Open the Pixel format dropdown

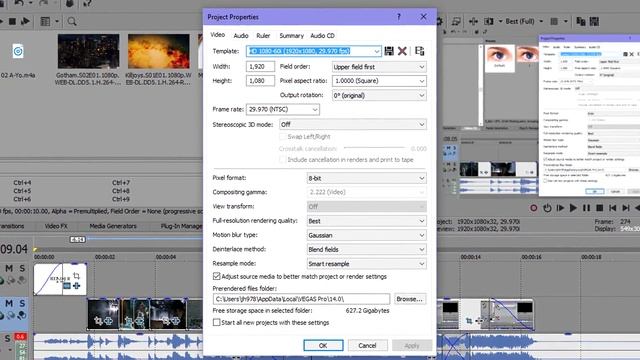pos(367,178)
